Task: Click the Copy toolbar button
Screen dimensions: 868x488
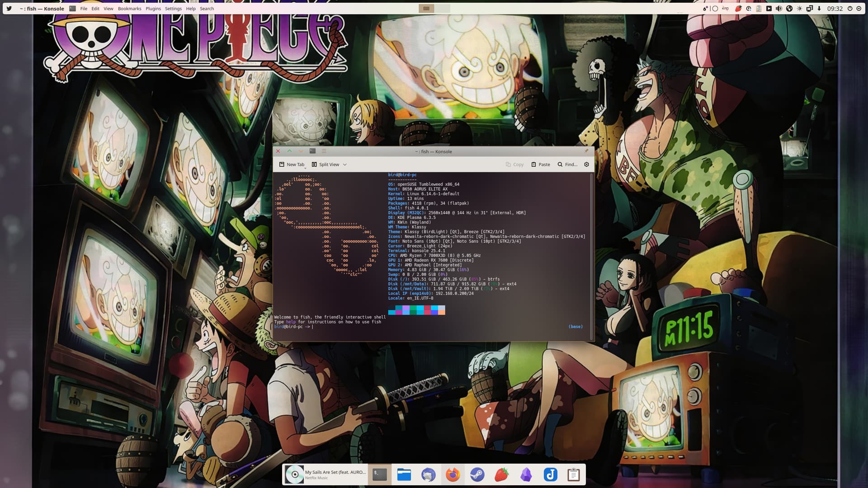Action: pos(514,164)
